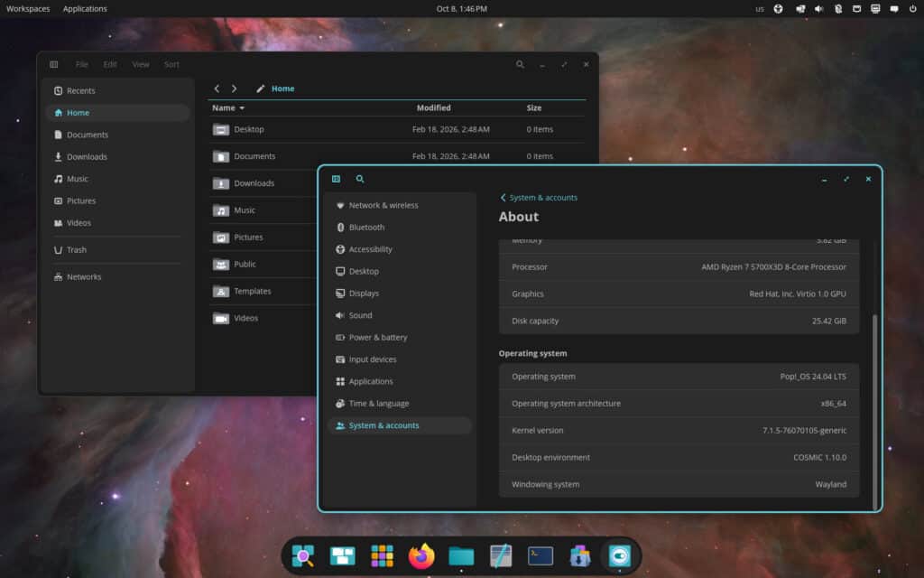Open the View menu in Files
Screen dimensions: 924x578
click(x=140, y=64)
